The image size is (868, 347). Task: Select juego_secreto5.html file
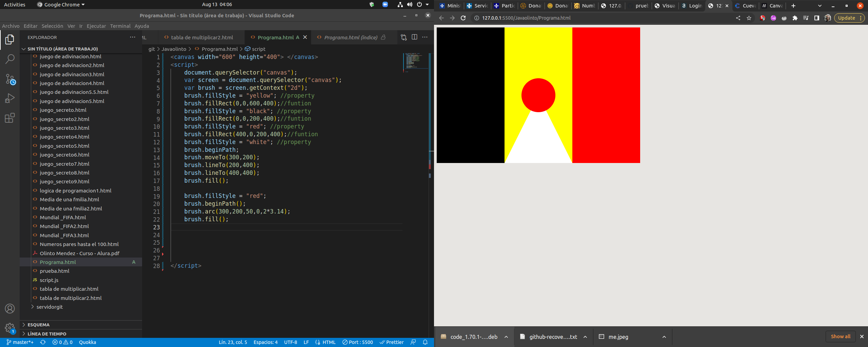(64, 146)
